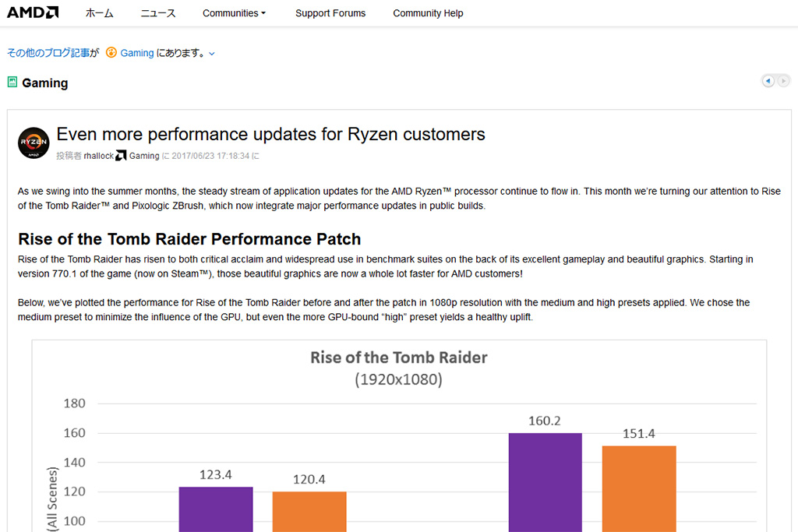
Task: Expand the Communities dropdown menu
Action: coord(234,13)
